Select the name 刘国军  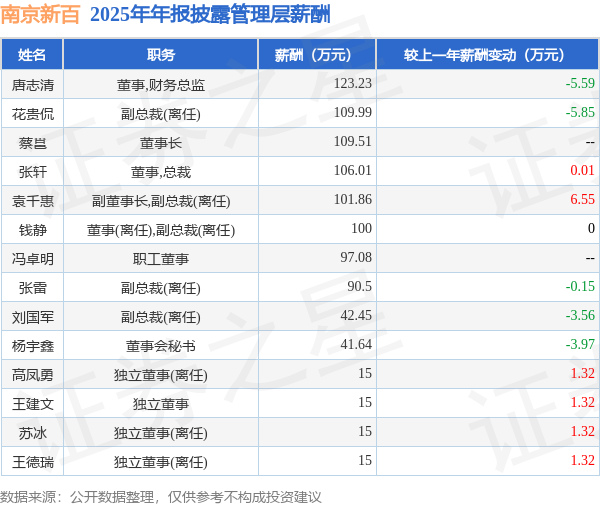[33, 317]
